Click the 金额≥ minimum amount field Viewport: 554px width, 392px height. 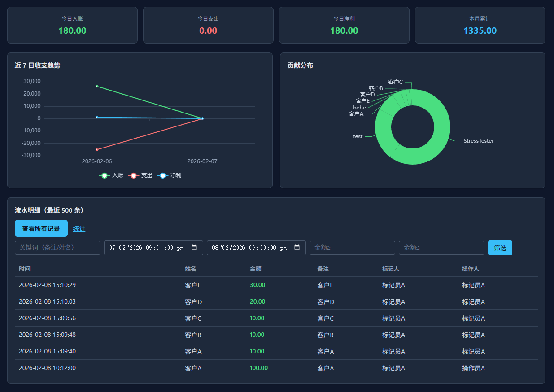[x=352, y=248]
